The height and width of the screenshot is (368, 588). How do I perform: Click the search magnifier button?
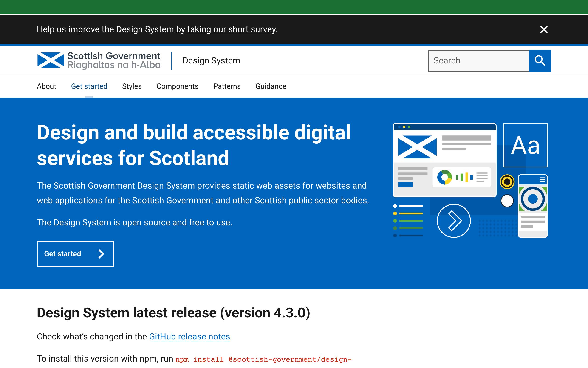[540, 60]
